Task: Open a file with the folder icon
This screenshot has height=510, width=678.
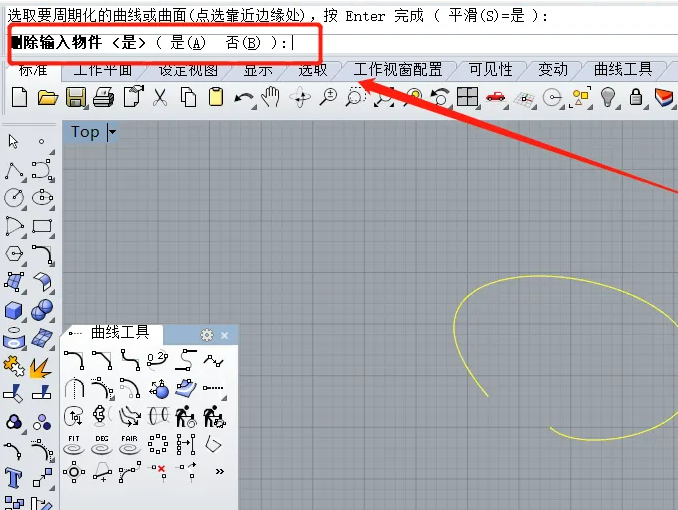Action: [48, 97]
